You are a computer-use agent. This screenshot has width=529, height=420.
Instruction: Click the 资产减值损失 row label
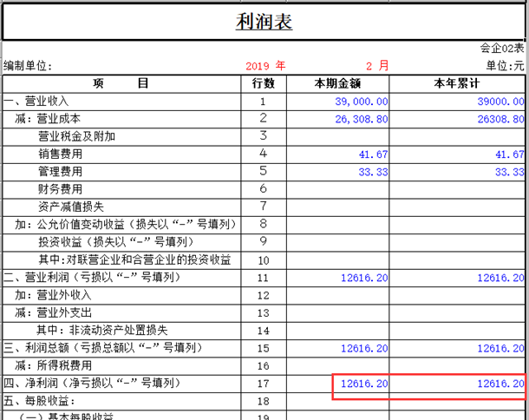[71, 207]
